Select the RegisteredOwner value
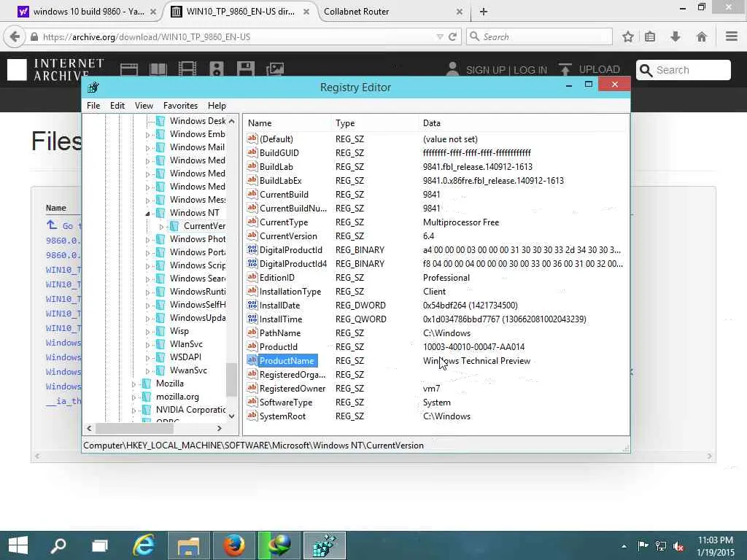Viewport: 747px width, 560px height. pyautogui.click(x=292, y=389)
